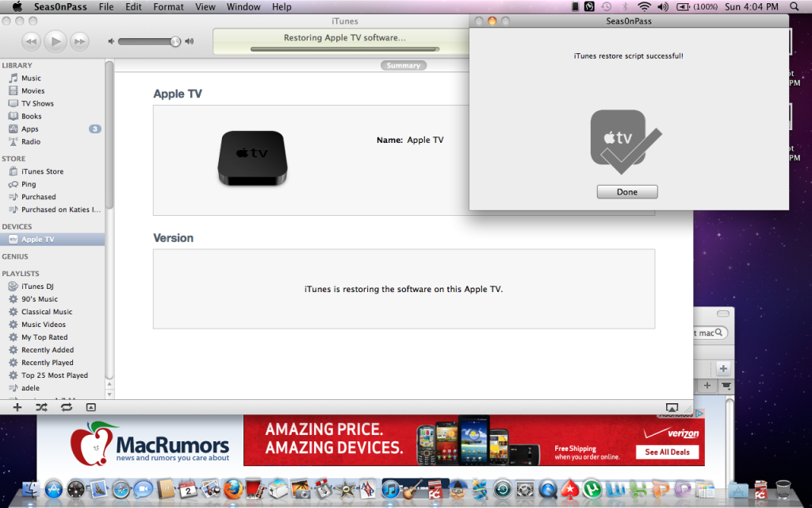The image size is (812, 508).
Task: Click the Apps badge showing 3
Action: [95, 129]
